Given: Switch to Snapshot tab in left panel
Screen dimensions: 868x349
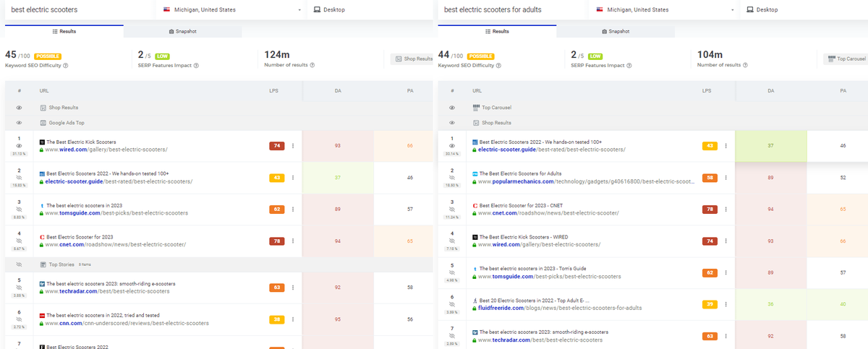Looking at the screenshot, I should [x=182, y=32].
